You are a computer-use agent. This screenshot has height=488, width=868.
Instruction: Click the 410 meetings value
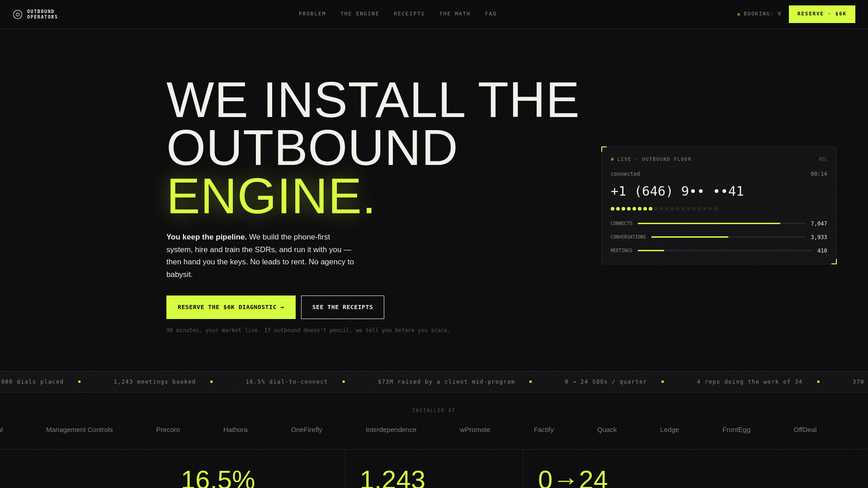(822, 251)
